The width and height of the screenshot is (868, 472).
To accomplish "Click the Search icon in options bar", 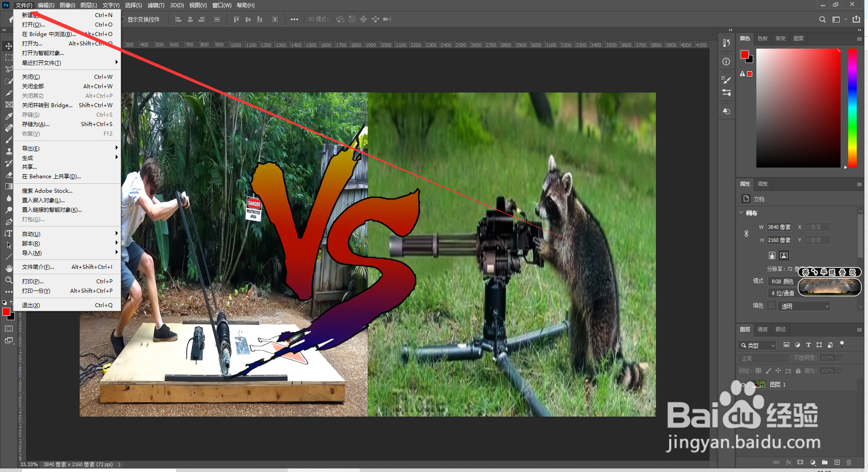I will pos(823,19).
